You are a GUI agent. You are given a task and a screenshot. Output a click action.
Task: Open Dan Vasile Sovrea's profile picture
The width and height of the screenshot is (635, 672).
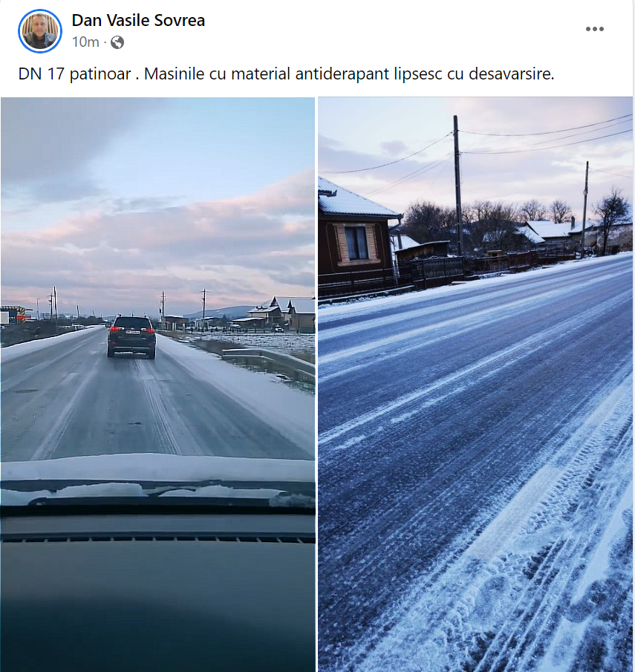click(40, 31)
